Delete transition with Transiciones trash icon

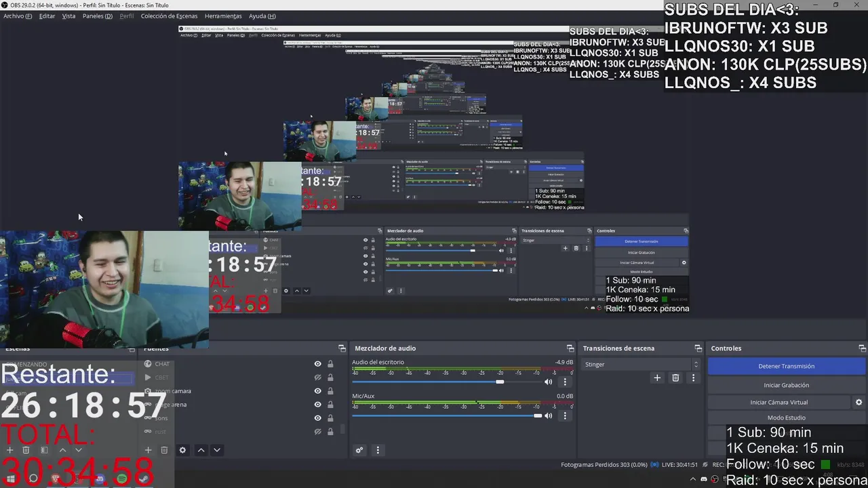(675, 378)
